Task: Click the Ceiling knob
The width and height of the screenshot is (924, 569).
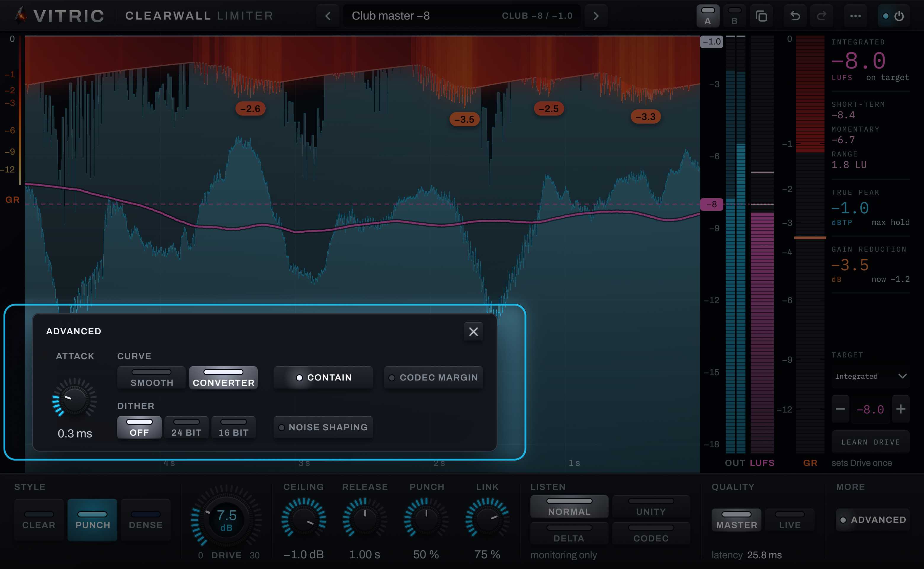Action: click(x=304, y=520)
